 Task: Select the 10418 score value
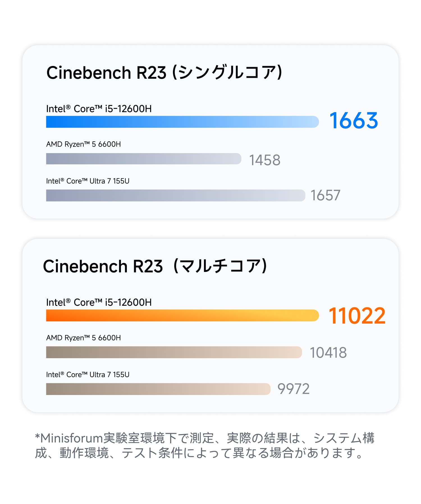(x=328, y=353)
